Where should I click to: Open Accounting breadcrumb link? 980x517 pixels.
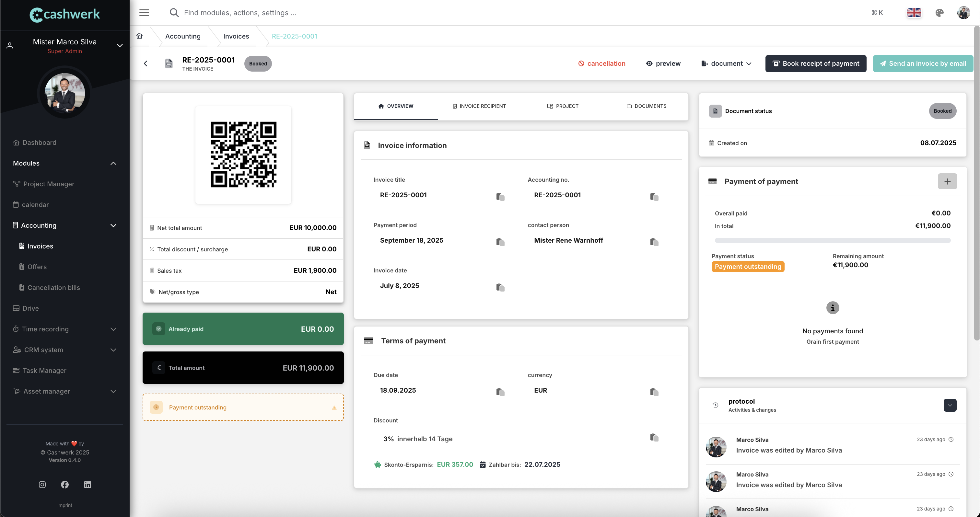pyautogui.click(x=183, y=36)
